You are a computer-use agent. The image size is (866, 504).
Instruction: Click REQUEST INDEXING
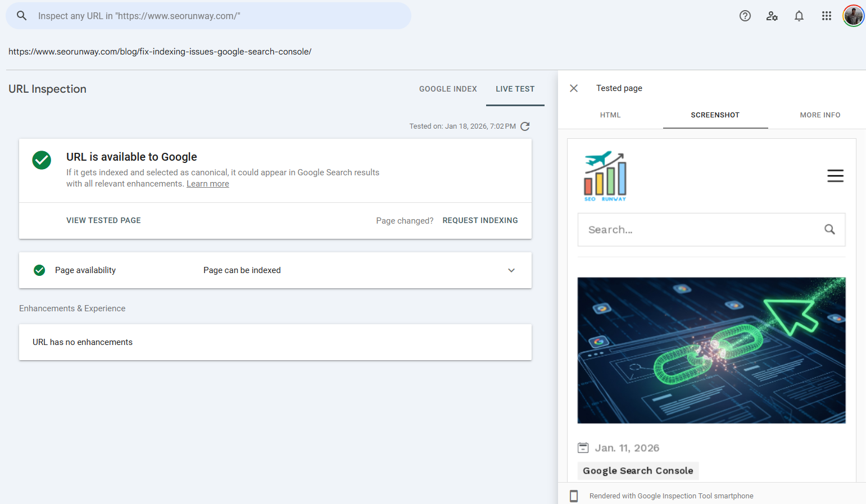click(x=480, y=220)
